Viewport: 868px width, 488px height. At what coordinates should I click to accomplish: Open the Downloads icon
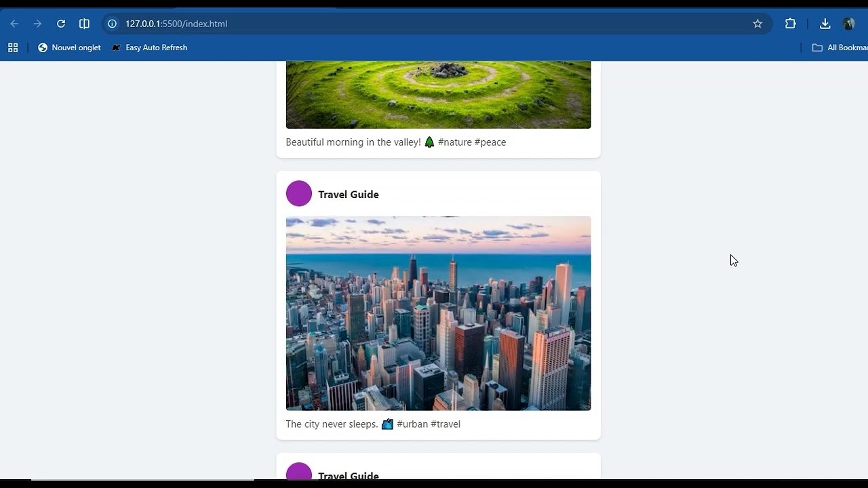point(825,24)
